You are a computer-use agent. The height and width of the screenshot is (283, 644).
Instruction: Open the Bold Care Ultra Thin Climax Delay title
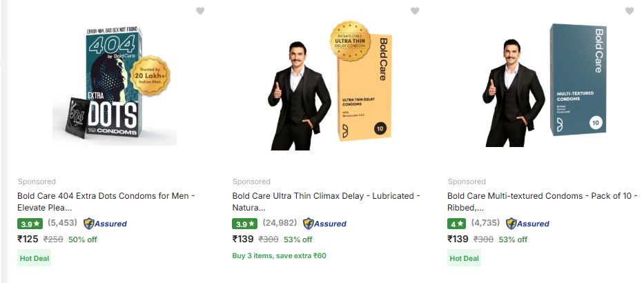coord(326,202)
